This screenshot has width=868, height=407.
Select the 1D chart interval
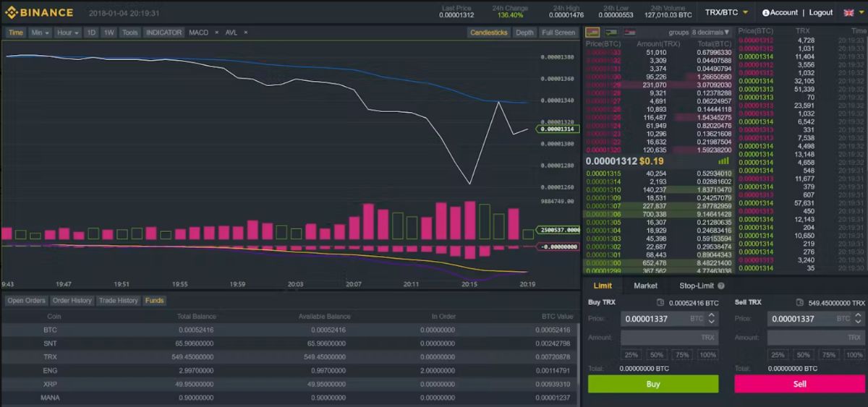tap(91, 33)
